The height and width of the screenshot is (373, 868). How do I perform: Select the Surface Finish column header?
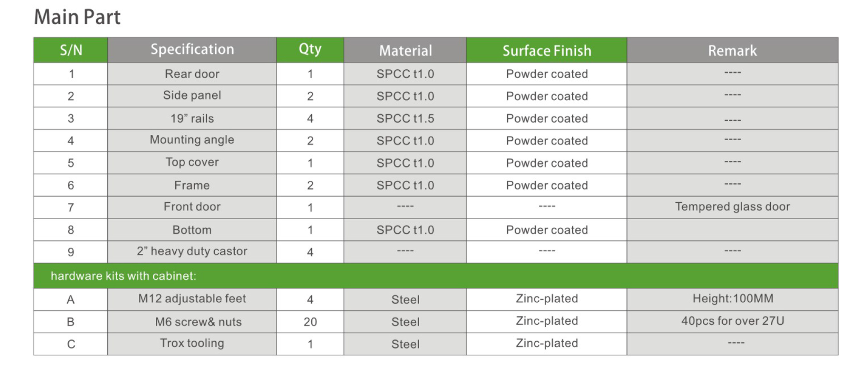coord(546,51)
